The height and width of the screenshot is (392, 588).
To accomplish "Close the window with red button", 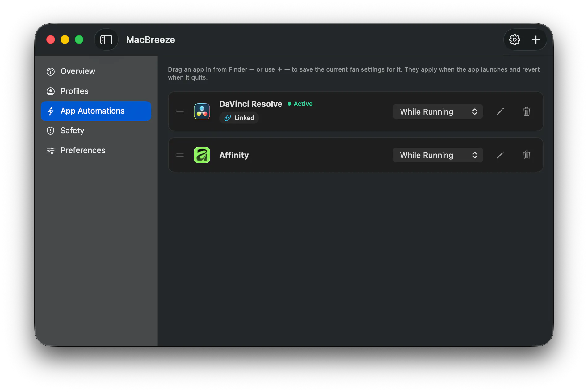I will 51,40.
